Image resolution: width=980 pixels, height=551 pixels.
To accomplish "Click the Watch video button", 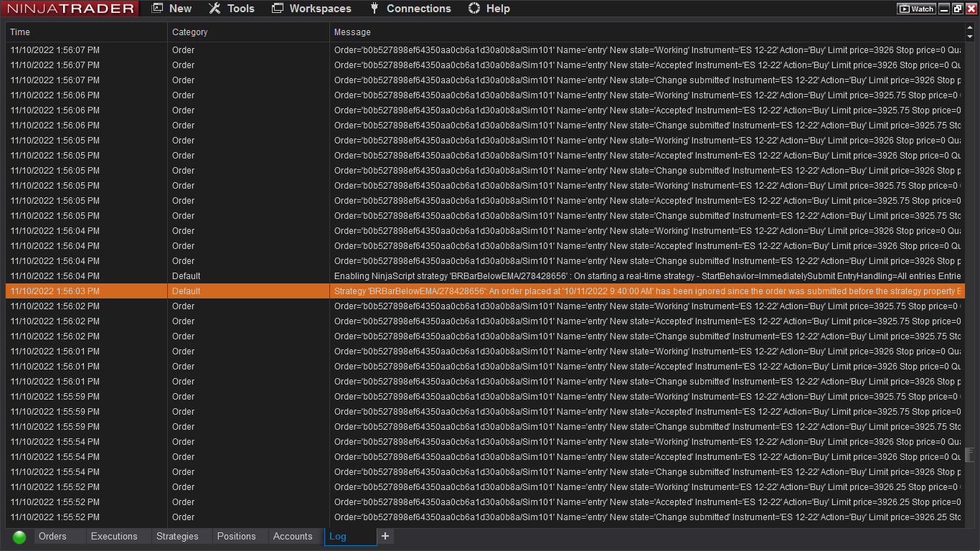I will coord(917,9).
